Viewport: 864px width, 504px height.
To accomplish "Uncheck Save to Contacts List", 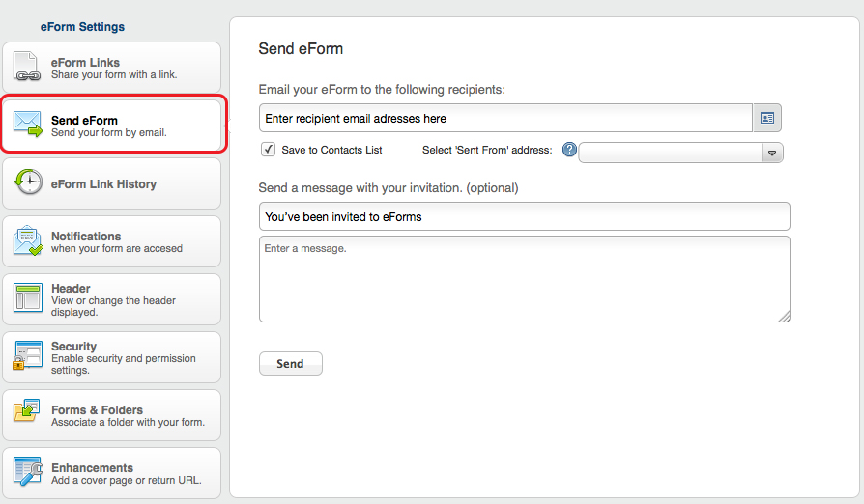I will point(269,149).
